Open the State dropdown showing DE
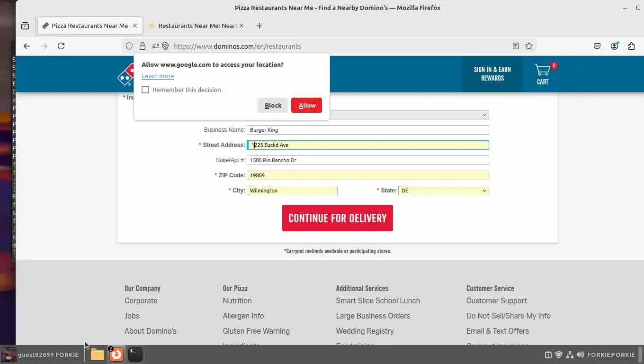 (x=444, y=191)
